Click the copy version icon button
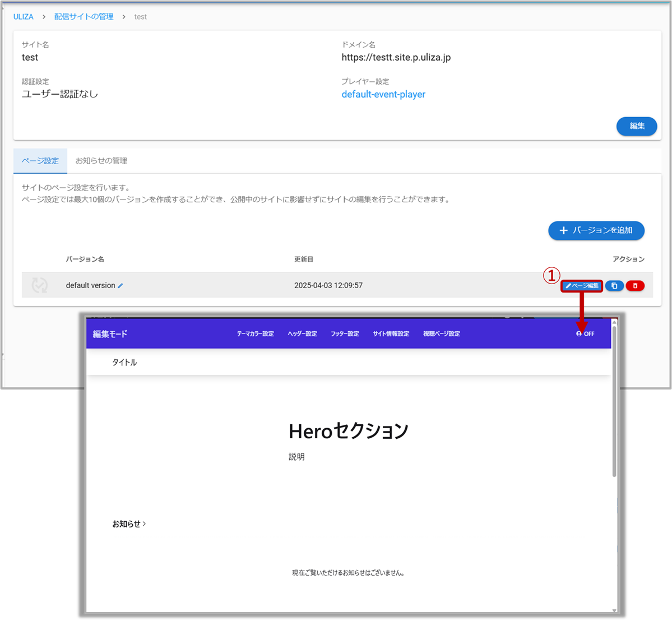This screenshot has width=672, height=621. pyautogui.click(x=614, y=286)
